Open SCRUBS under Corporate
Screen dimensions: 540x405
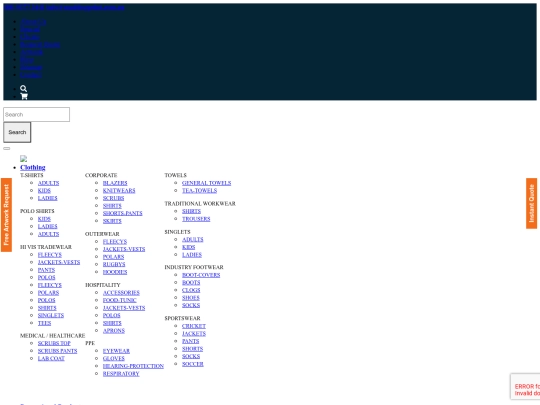(114, 198)
